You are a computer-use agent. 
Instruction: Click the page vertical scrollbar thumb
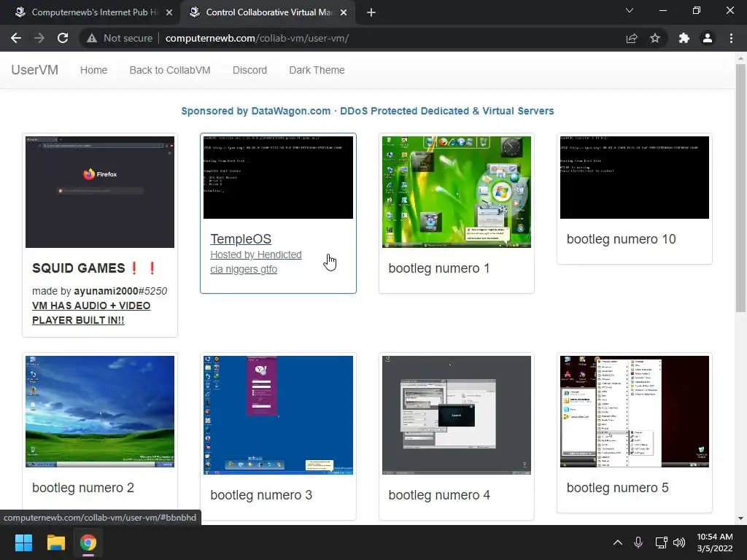[x=740, y=188]
